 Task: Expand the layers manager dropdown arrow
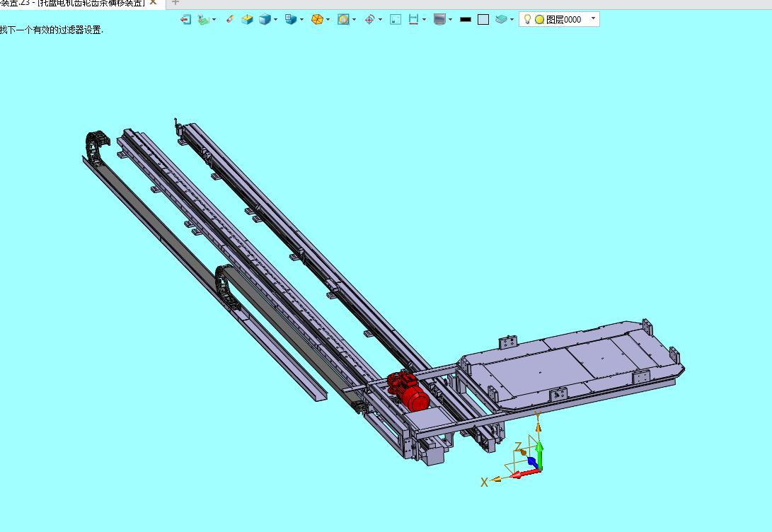512,20
